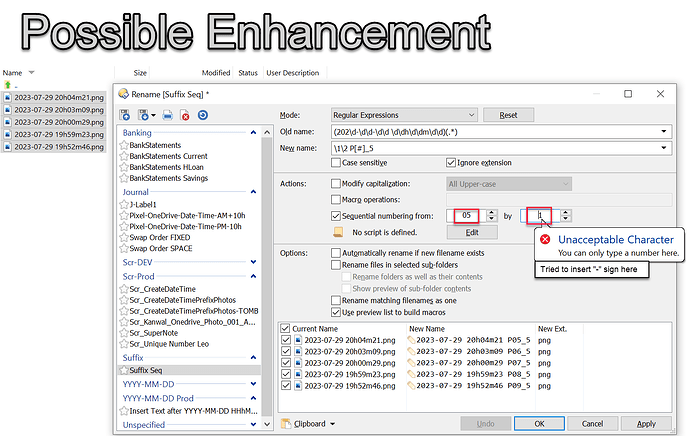This screenshot has height=436, width=690.
Task: Click preview file icon for 20h03m09.png row
Action: pyautogui.click(x=298, y=352)
